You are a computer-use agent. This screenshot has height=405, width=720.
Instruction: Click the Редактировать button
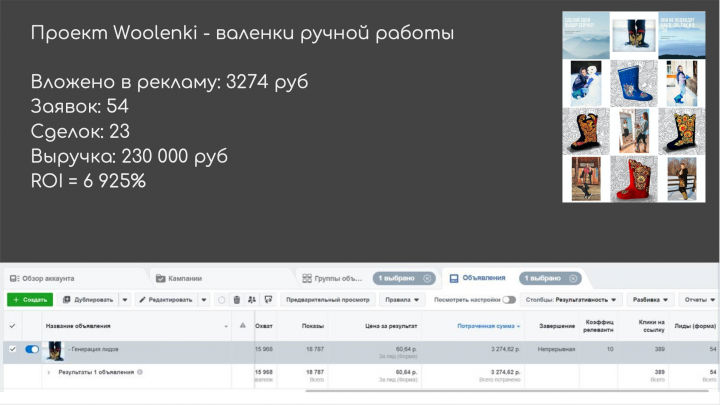tap(166, 300)
